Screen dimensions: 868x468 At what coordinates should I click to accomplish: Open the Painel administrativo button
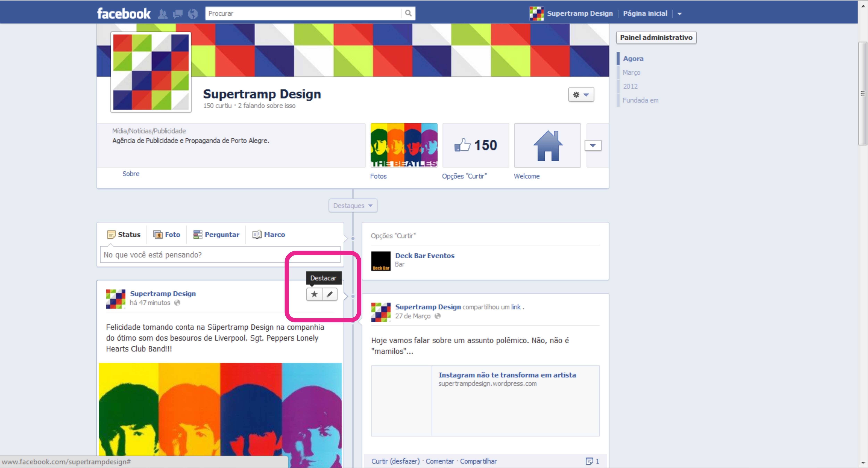point(656,37)
